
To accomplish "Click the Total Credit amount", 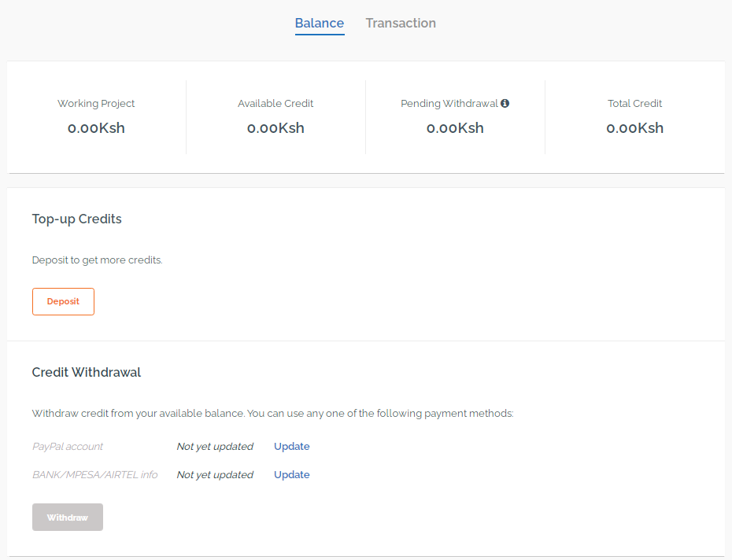I will click(635, 128).
